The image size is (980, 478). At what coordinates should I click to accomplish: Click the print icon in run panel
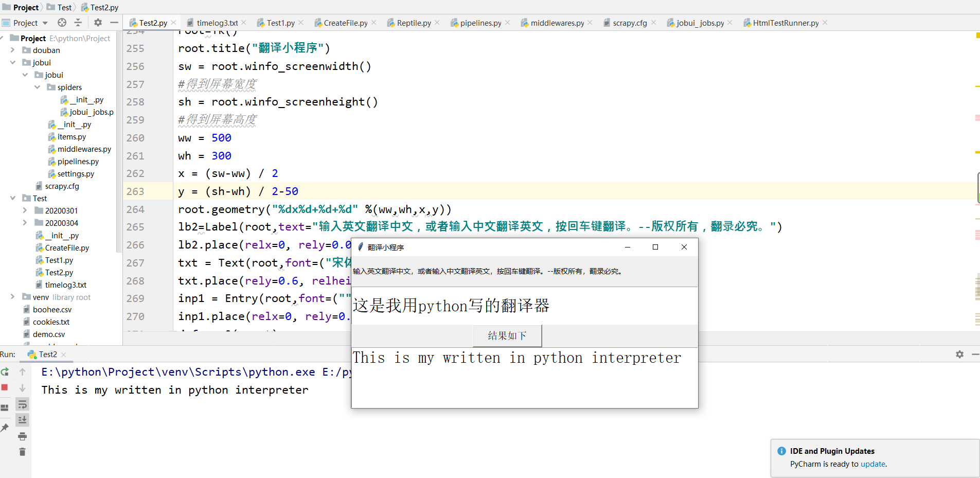click(23, 436)
